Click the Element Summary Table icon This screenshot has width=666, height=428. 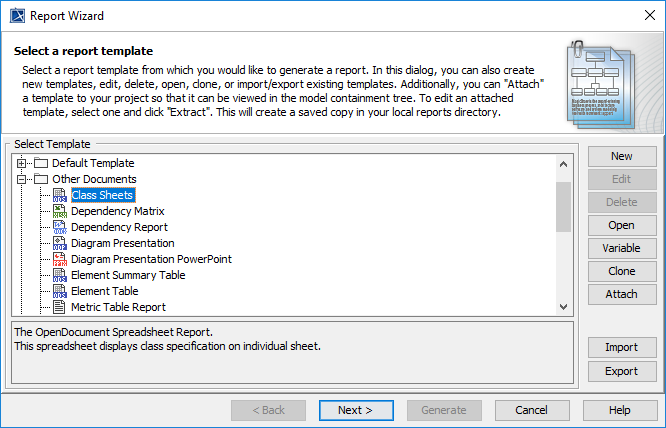click(59, 275)
